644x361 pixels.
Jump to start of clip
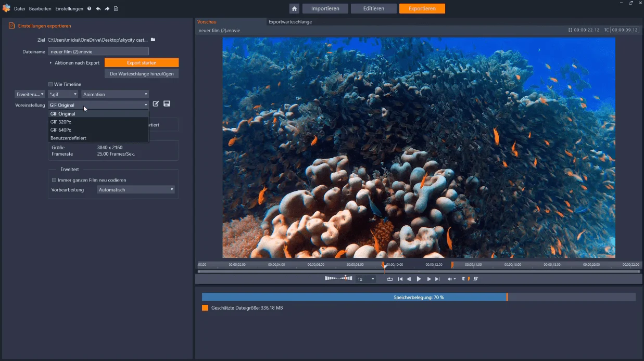[400, 279]
